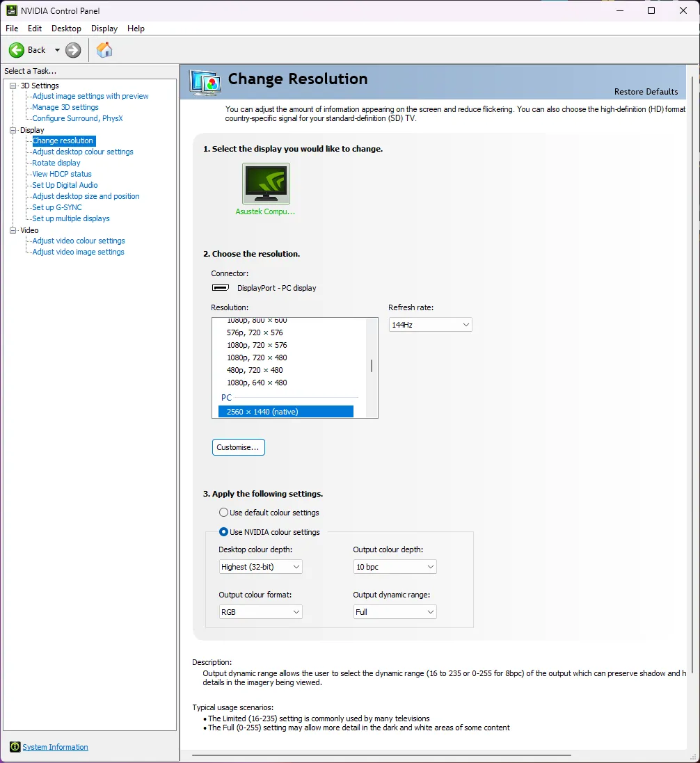This screenshot has height=763, width=700.
Task: Click the Customise... button
Action: [x=238, y=447]
